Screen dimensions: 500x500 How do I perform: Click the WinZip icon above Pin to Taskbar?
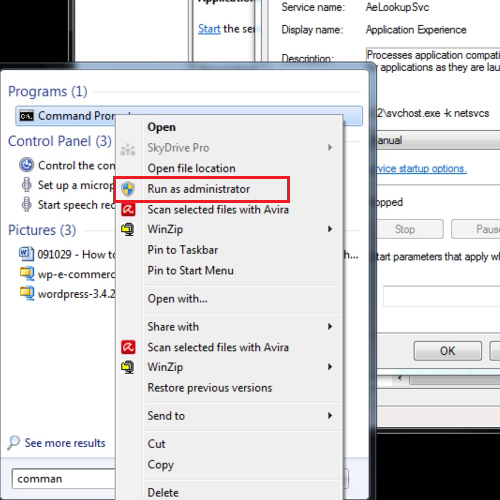(128, 230)
